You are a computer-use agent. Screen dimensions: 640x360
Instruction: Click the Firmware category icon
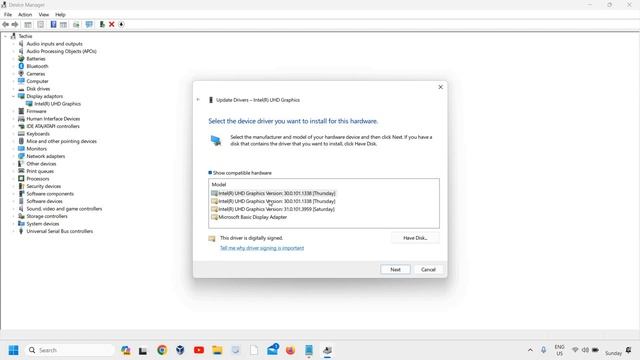(x=21, y=111)
